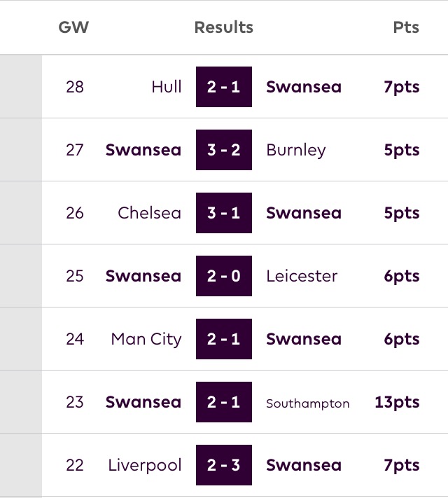This screenshot has height=498, width=448.
Task: Open the Swansea 3-2 Burnley score box
Action: pyautogui.click(x=224, y=150)
